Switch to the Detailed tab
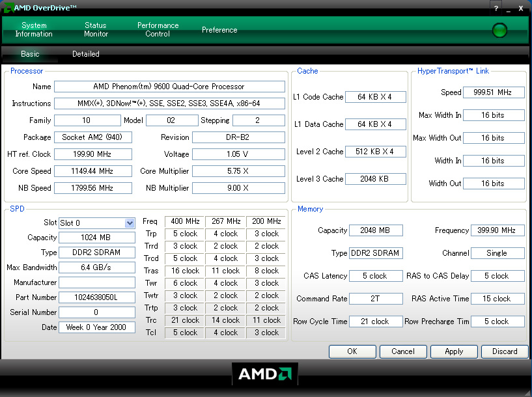Image resolution: width=532 pixels, height=397 pixels. click(86, 54)
